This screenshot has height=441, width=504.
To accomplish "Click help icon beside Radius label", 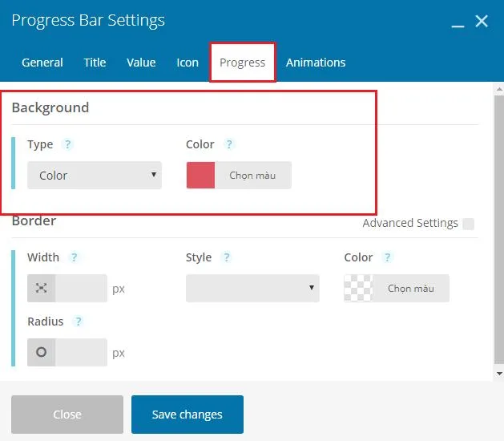I will pyautogui.click(x=78, y=322).
